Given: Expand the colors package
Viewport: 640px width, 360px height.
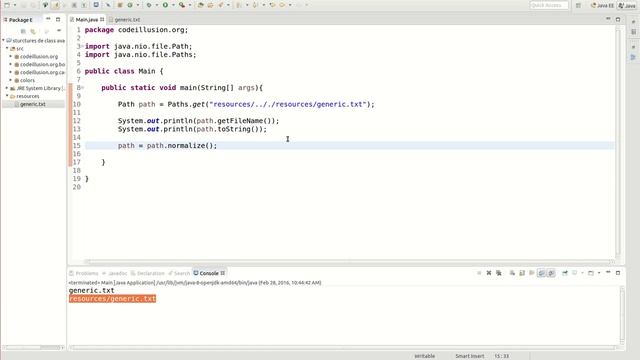Looking at the screenshot, I should point(11,80).
